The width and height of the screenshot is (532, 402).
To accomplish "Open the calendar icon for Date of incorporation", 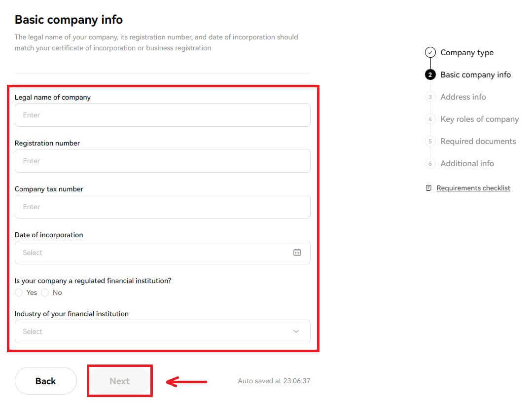I will tap(297, 252).
